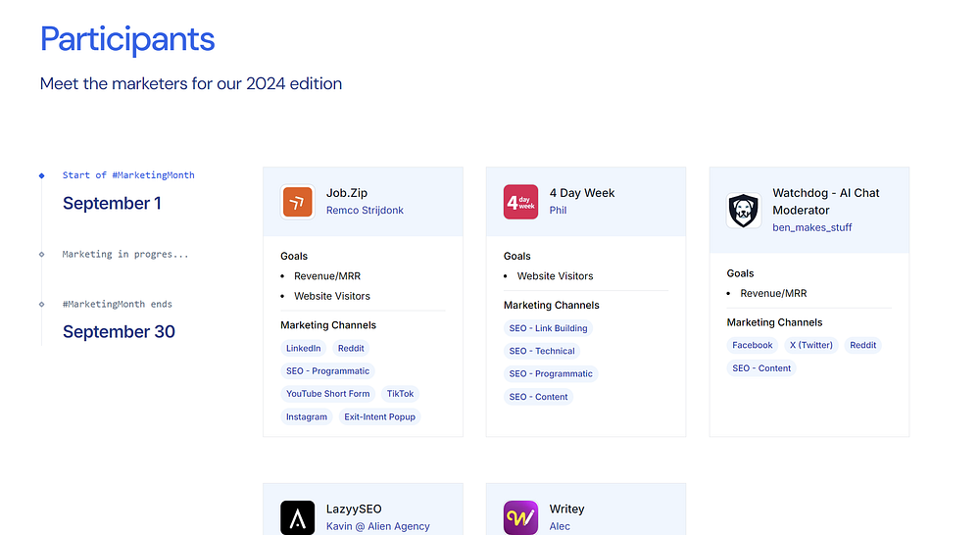
Task: Click the September 30 timeline marker
Action: 41,304
